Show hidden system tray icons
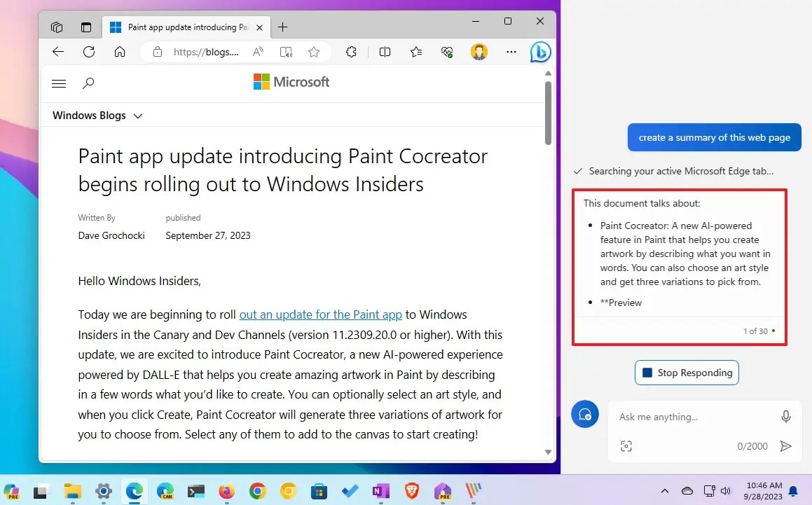The height and width of the screenshot is (505, 812). pos(665,491)
